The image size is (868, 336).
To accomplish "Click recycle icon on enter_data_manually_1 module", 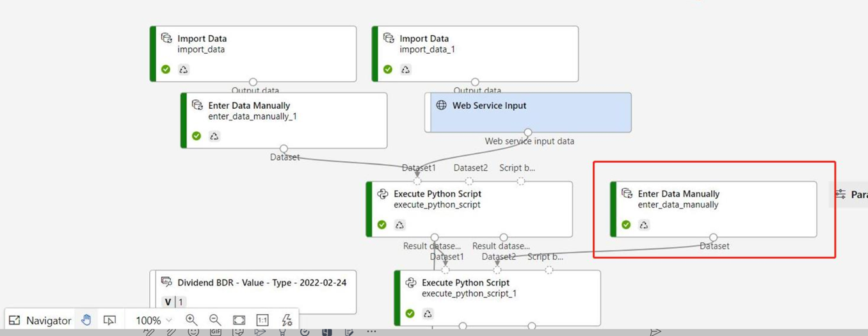I will click(214, 136).
